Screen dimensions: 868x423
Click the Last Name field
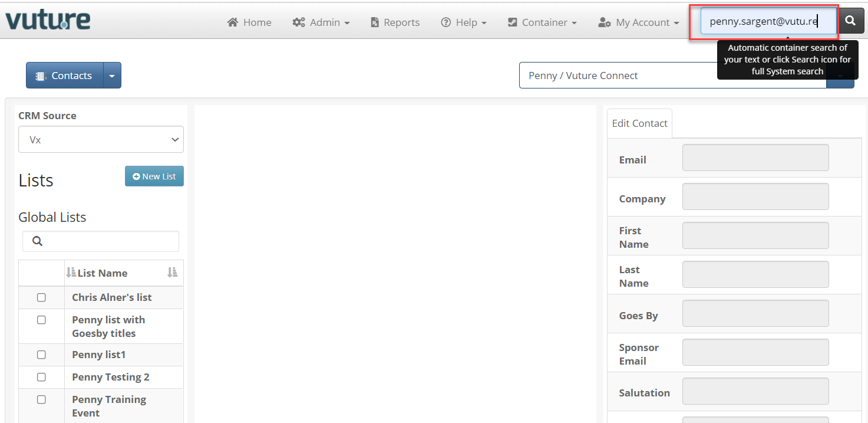coord(755,274)
